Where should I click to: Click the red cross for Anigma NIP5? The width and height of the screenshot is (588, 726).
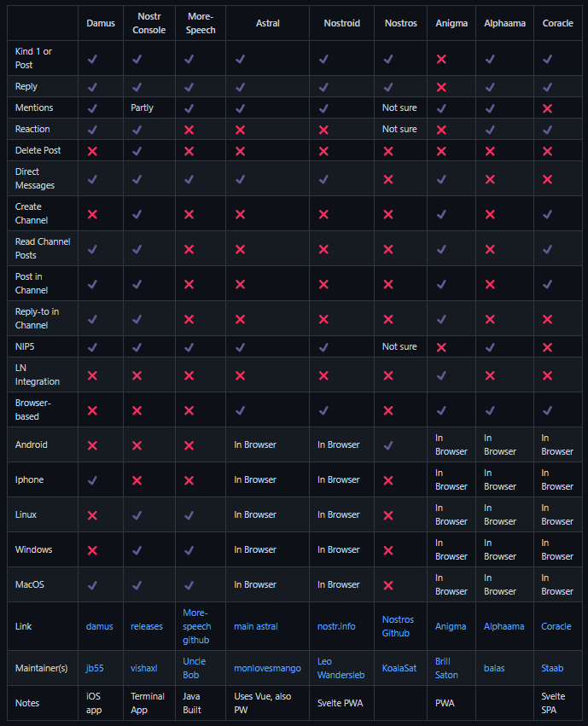point(441,347)
